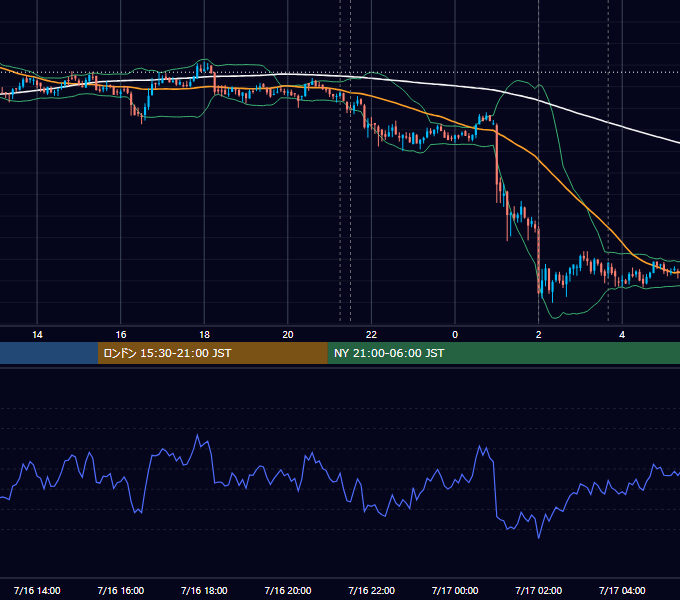This screenshot has width=680, height=600.
Task: Click the ロンドン 15:30-21:00 JST session bar
Action: pyautogui.click(x=212, y=353)
